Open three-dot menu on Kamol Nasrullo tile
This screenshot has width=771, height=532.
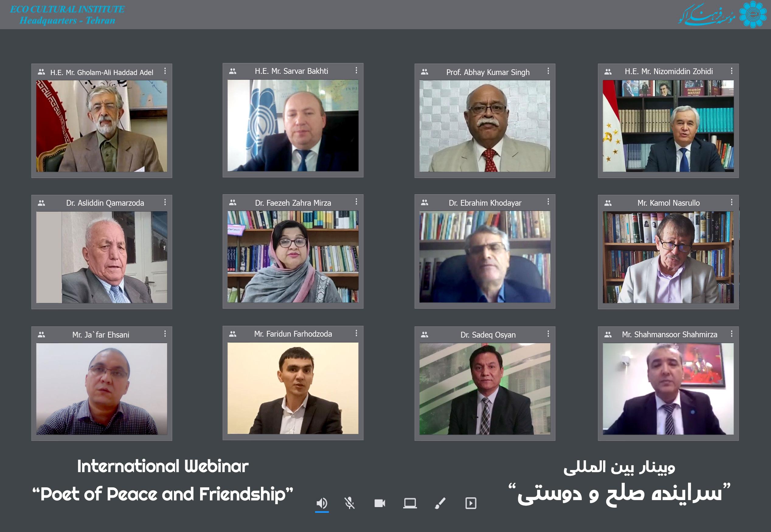(x=732, y=202)
